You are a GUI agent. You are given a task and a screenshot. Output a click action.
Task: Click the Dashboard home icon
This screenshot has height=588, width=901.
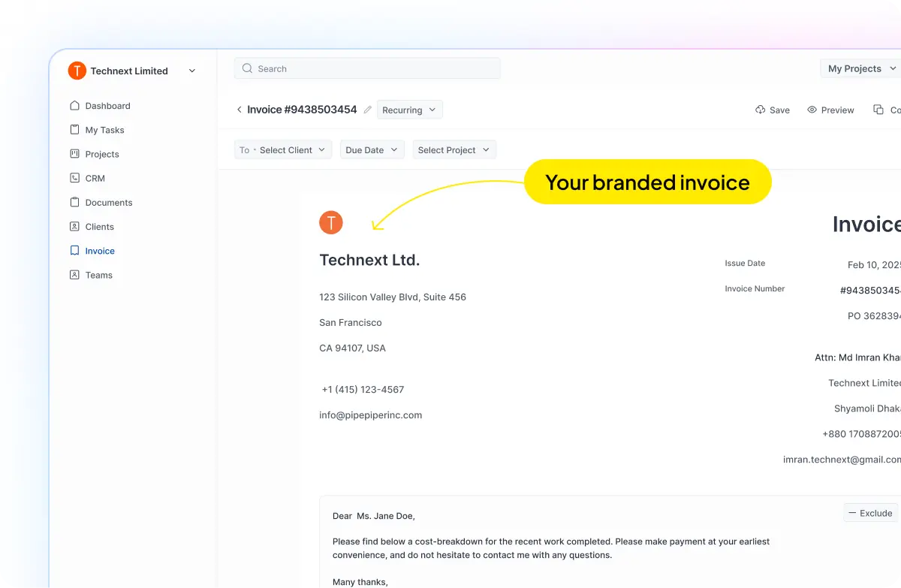click(x=74, y=105)
